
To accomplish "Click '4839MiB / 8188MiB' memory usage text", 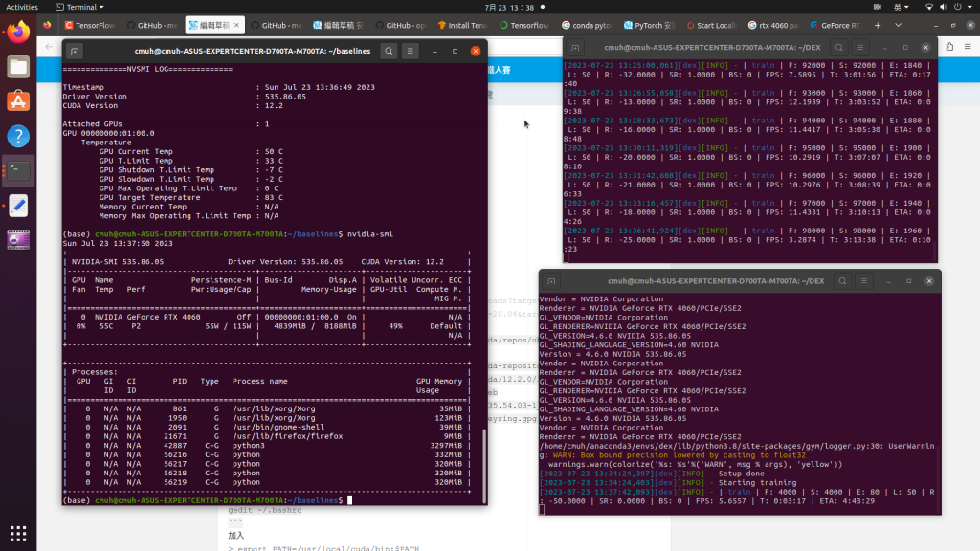I will coord(315,326).
